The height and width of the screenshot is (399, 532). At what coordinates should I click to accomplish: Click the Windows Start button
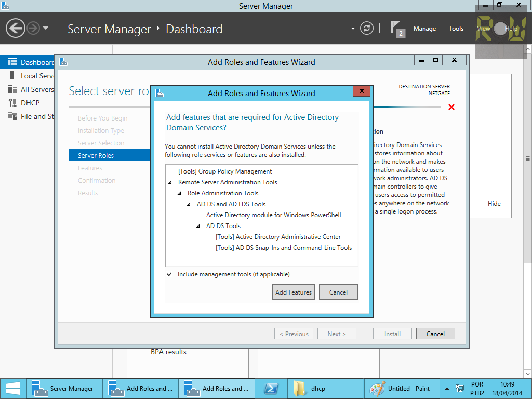point(12,388)
